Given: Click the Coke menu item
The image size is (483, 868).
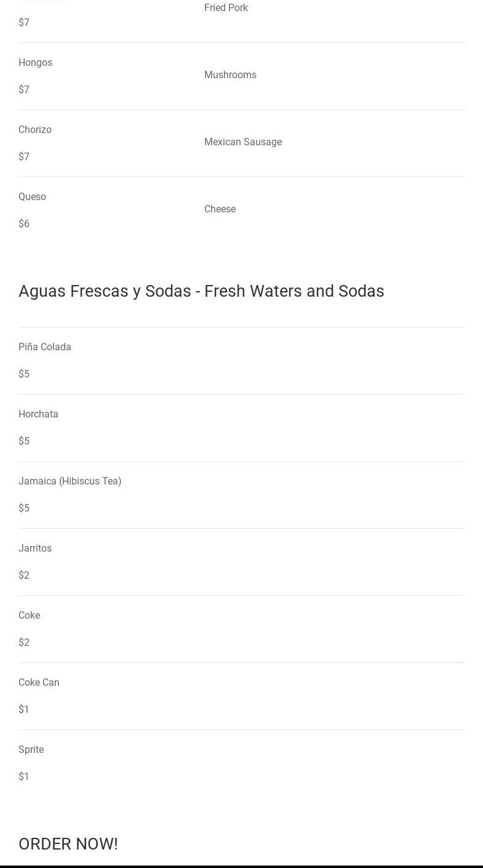Looking at the screenshot, I should pyautogui.click(x=29, y=616).
